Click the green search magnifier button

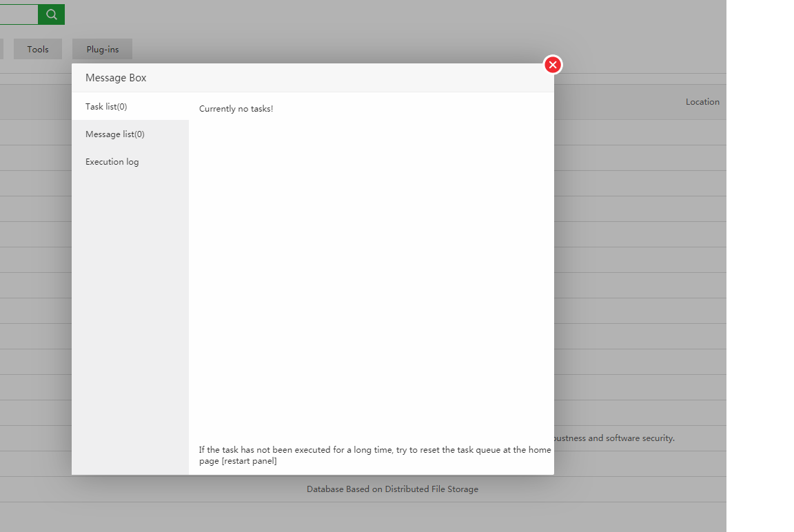(51, 14)
